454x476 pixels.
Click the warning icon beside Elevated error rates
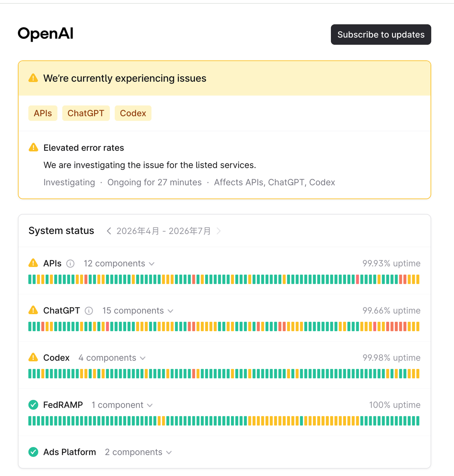(33, 148)
